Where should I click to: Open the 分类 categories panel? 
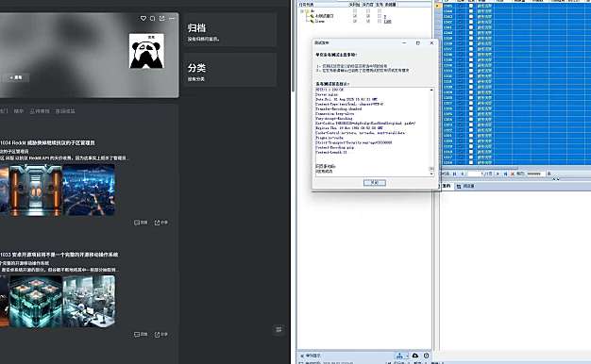(230, 70)
